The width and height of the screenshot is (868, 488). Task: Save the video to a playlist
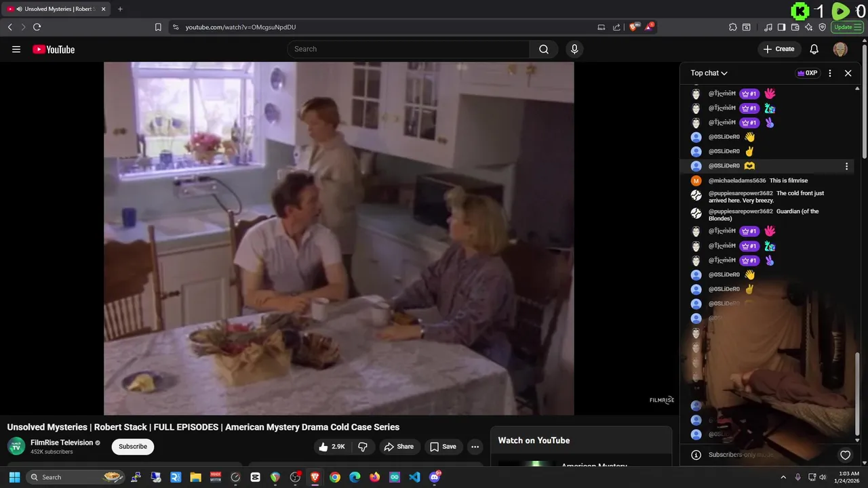click(443, 447)
